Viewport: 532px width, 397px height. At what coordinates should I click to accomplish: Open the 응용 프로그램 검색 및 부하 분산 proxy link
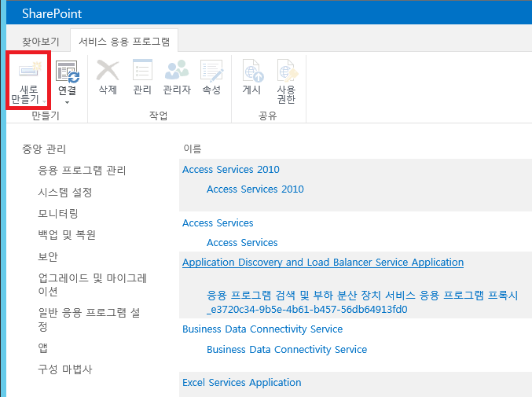coord(362,302)
